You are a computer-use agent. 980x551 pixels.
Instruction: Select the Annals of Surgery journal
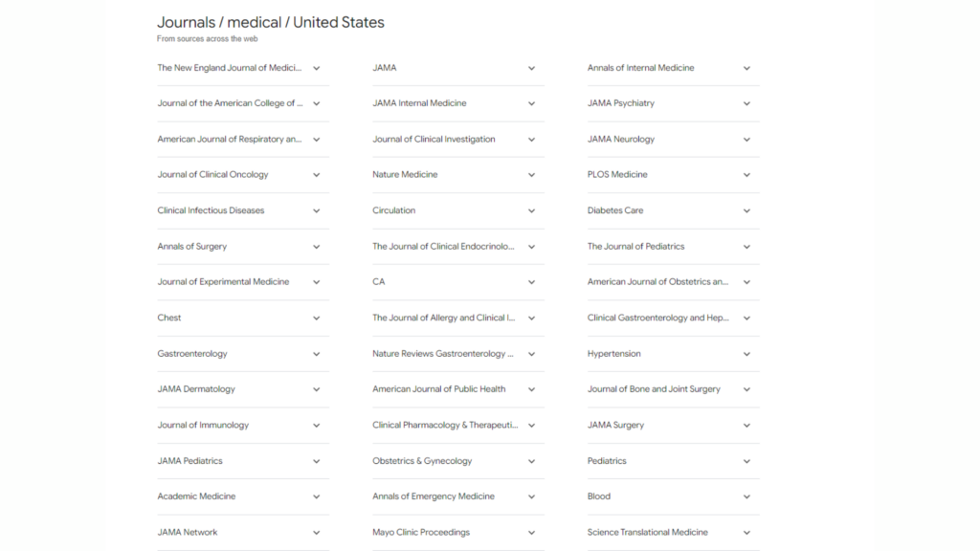[x=190, y=246]
